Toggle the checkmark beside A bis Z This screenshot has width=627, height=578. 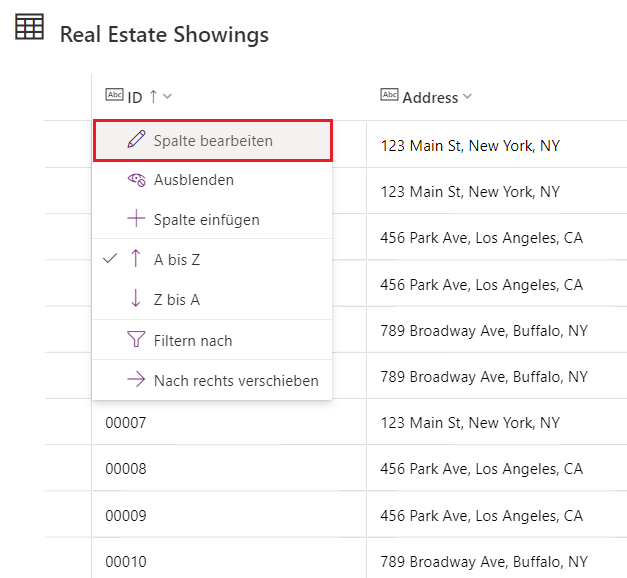pyautogui.click(x=110, y=259)
